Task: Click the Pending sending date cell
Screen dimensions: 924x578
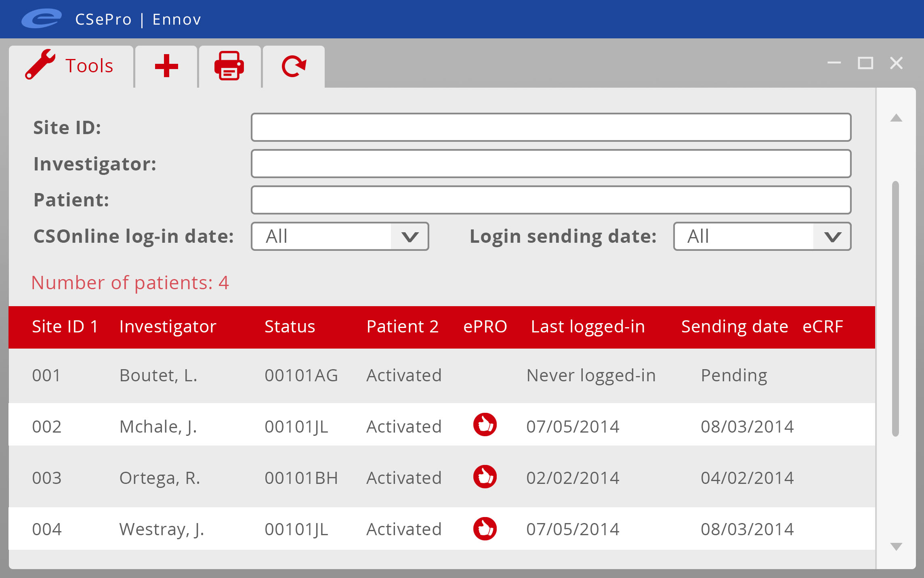Action: [734, 376]
